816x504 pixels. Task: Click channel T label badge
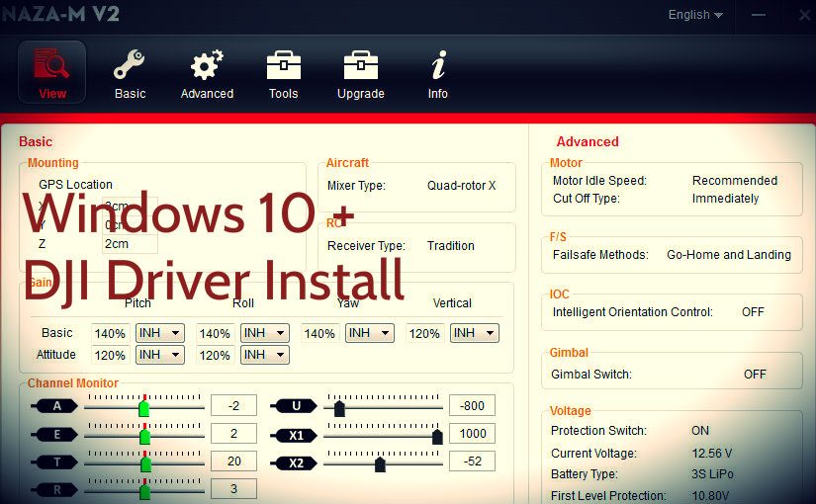pyautogui.click(x=55, y=462)
